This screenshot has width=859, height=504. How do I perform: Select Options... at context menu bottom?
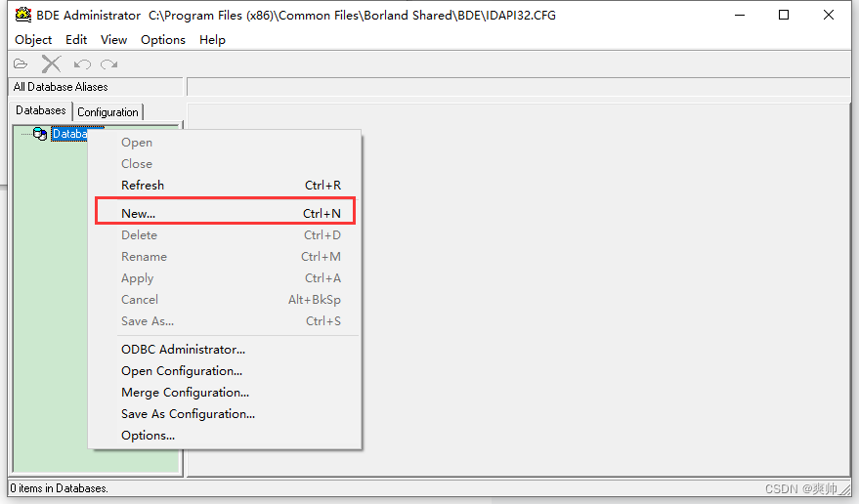pos(225,436)
